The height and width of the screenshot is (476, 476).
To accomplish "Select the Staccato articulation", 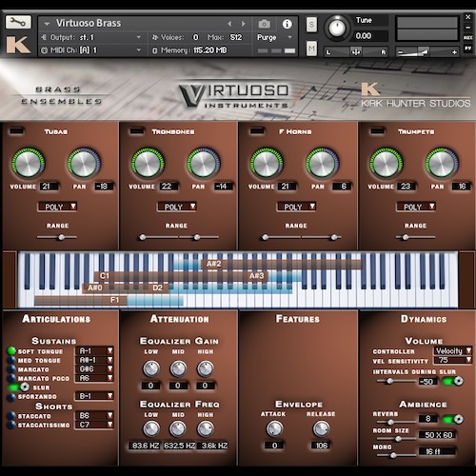I will click(11, 416).
